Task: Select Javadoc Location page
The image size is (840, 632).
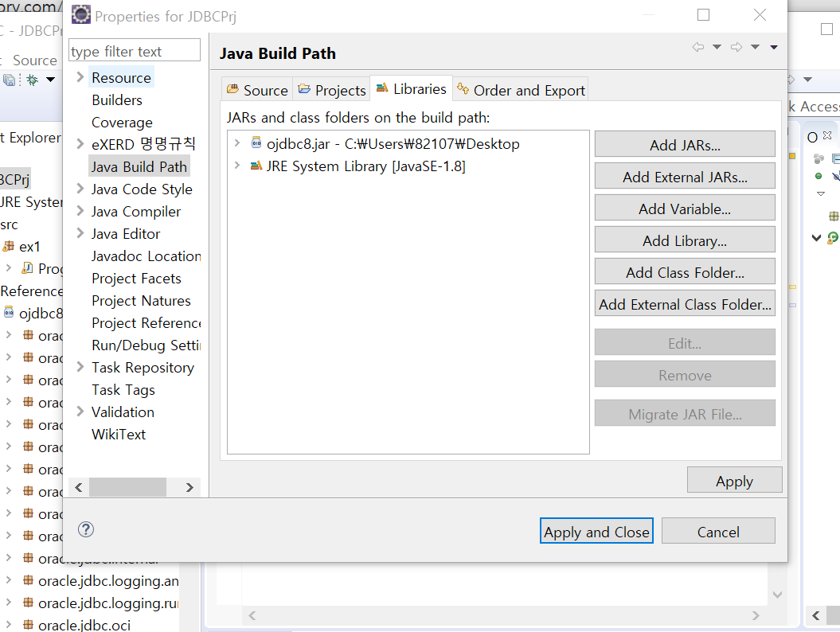Action: (146, 256)
